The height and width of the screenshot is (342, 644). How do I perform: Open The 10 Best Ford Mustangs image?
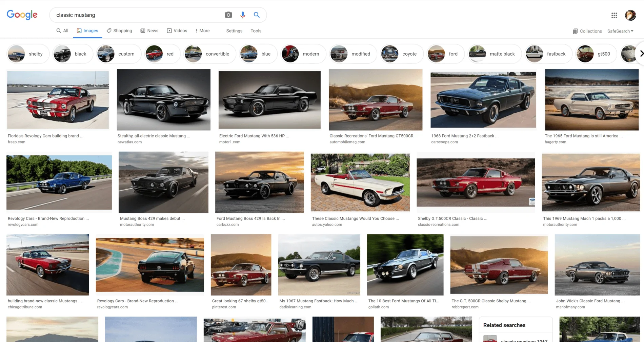405,265
